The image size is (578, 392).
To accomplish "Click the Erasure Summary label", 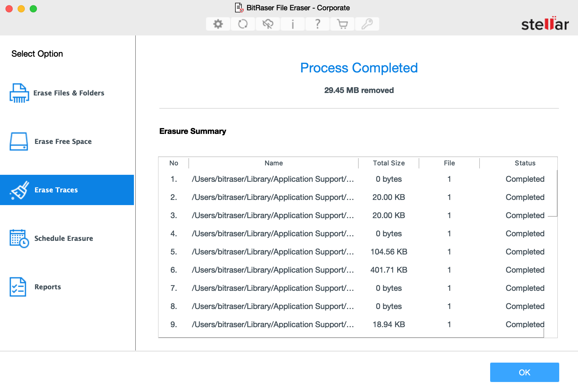I will [x=193, y=131].
